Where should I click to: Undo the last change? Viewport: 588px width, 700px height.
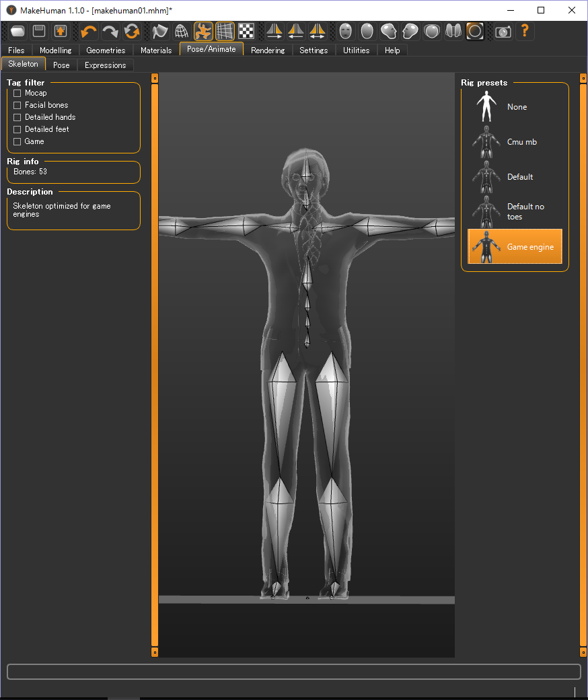point(88,31)
